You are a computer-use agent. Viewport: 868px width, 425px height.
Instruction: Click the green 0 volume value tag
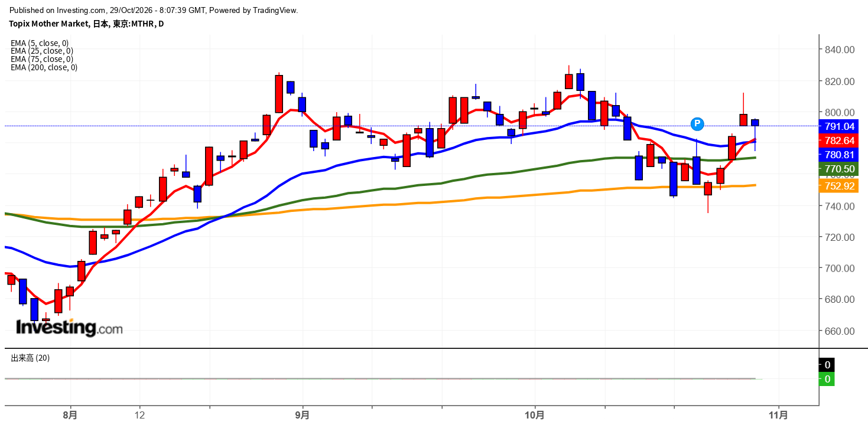point(827,379)
